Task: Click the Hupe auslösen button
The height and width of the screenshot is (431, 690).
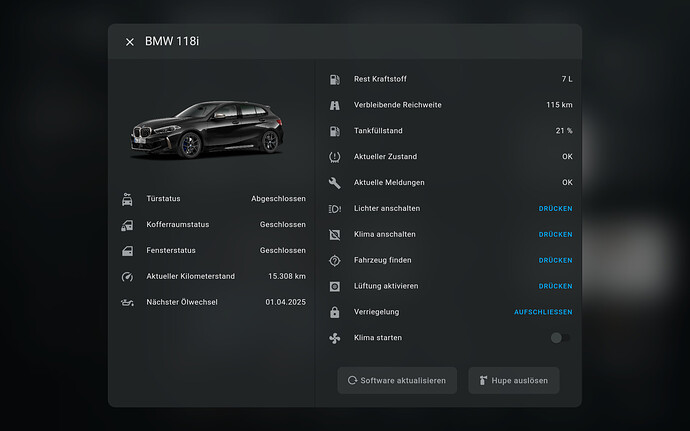Action: pyautogui.click(x=514, y=380)
